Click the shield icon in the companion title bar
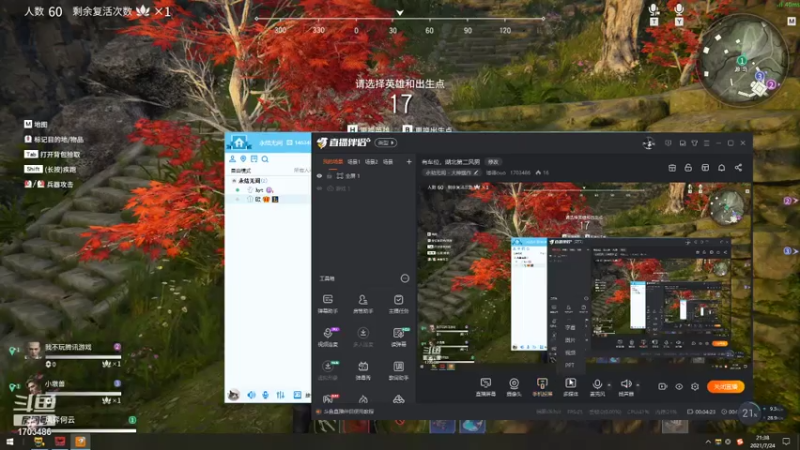Viewport: 800px width, 450px height. 668,143
